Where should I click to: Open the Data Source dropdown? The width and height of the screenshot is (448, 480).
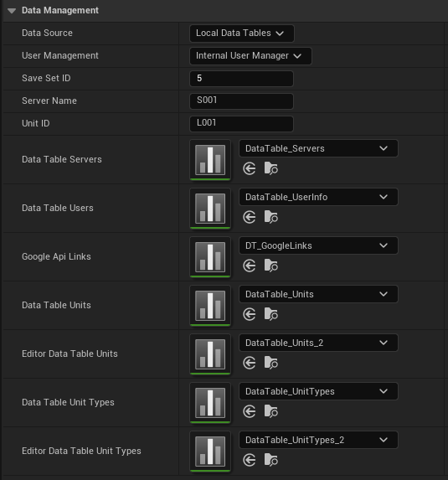[x=242, y=33]
